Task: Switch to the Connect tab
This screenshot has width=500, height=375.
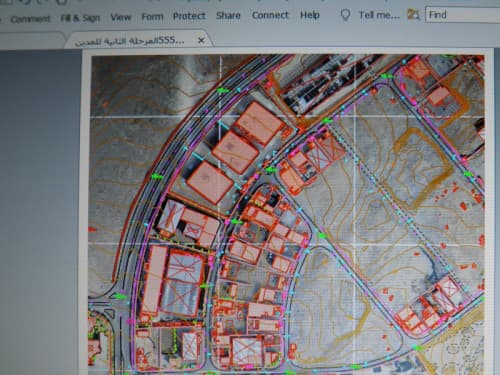Action: (270, 15)
